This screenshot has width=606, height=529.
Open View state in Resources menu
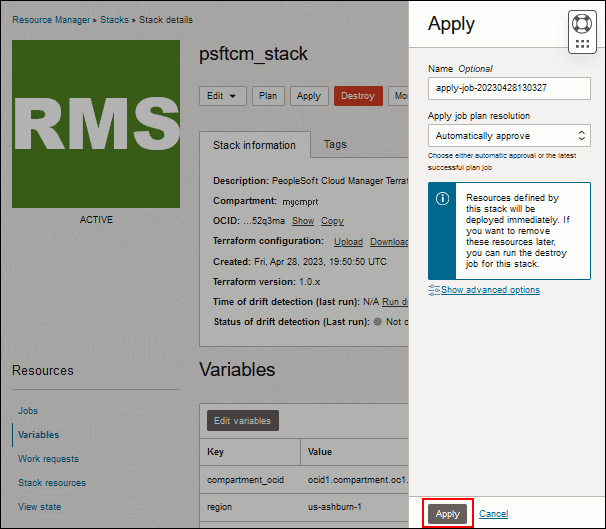pyautogui.click(x=39, y=507)
